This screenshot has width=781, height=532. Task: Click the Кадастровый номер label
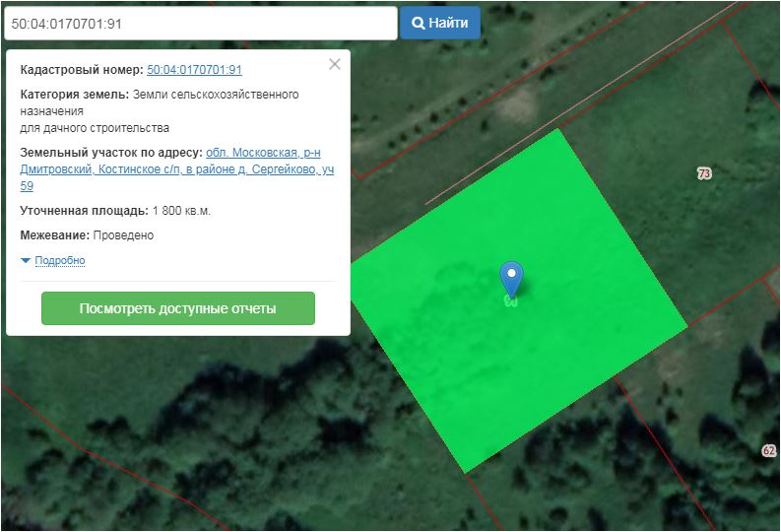[x=81, y=70]
